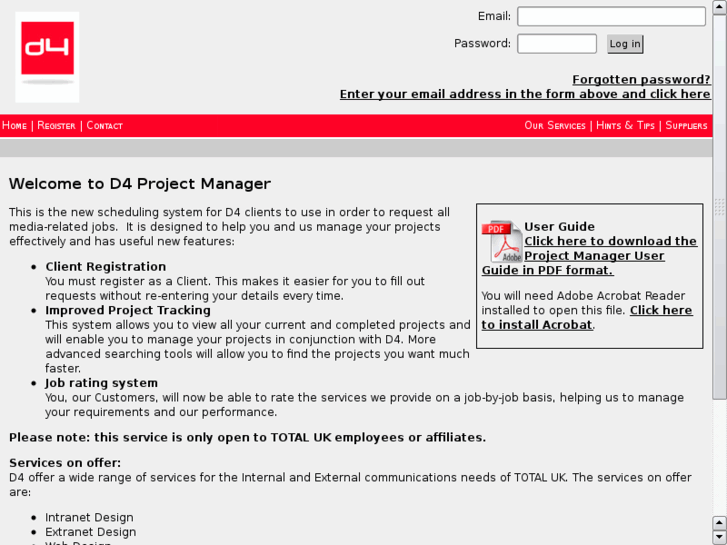The image size is (727, 545).
Task: Open Hints & Tips in the navigation bar
Action: (x=625, y=126)
